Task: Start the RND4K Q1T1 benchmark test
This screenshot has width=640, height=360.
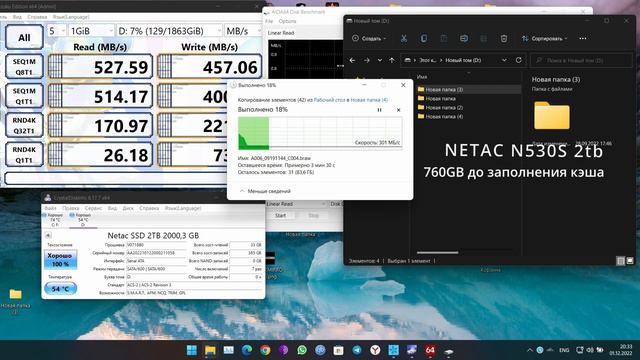Action: (x=24, y=155)
